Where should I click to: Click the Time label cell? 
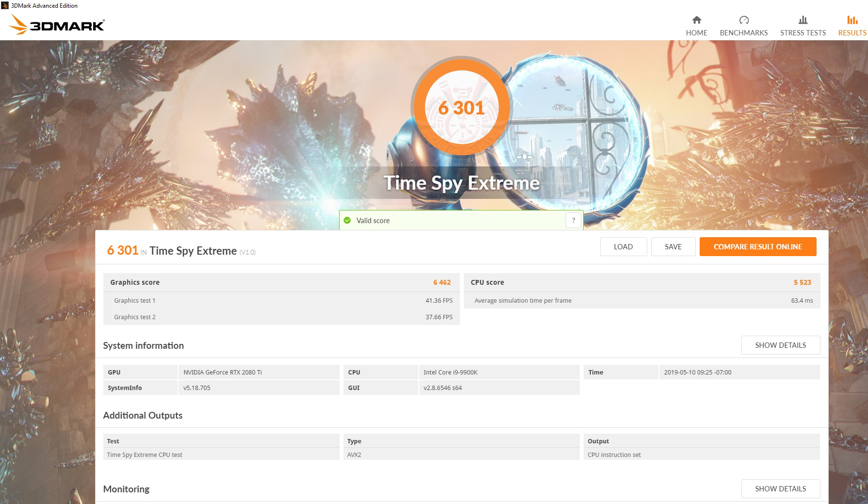point(621,372)
